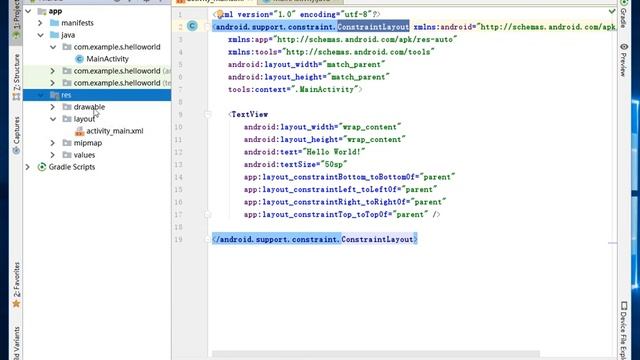640x360 pixels.
Task: Collapse the layout folder
Action: tap(53, 119)
